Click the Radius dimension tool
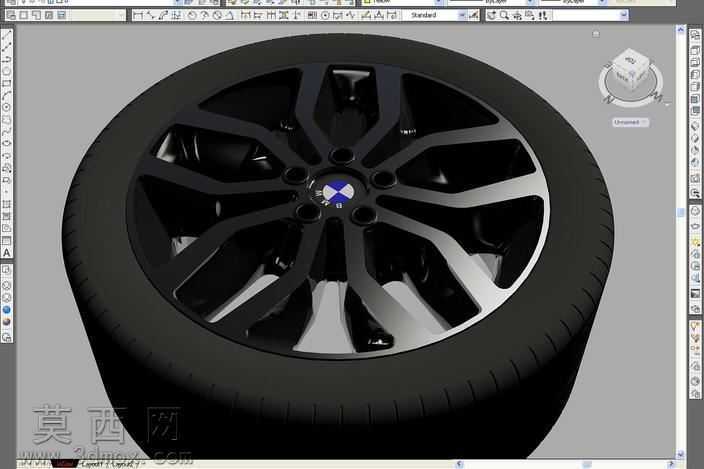The image size is (704, 469). 192,15
